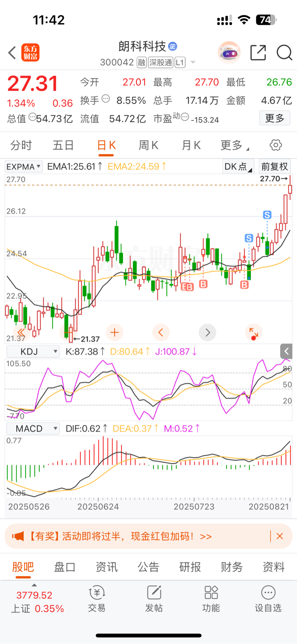Tap the double-left arrow chart control
Screen dimensions: 297x644
click(21, 332)
